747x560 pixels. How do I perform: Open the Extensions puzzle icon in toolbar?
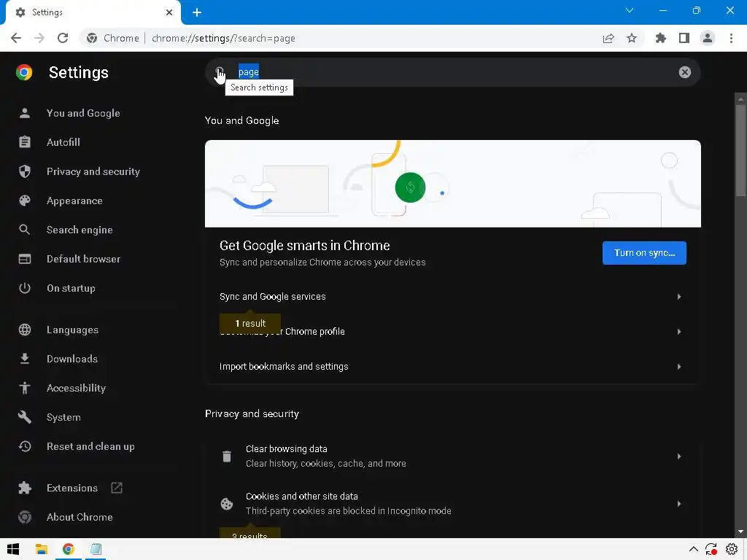pos(661,38)
